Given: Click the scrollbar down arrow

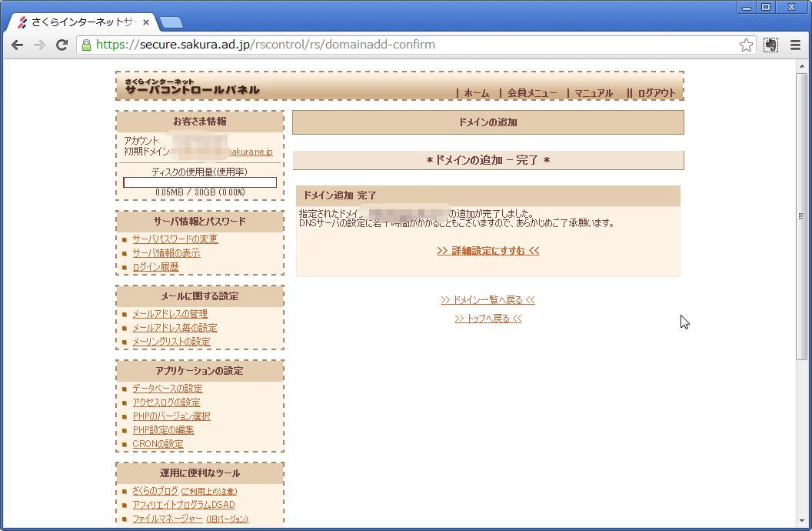Looking at the screenshot, I should [x=802, y=521].
